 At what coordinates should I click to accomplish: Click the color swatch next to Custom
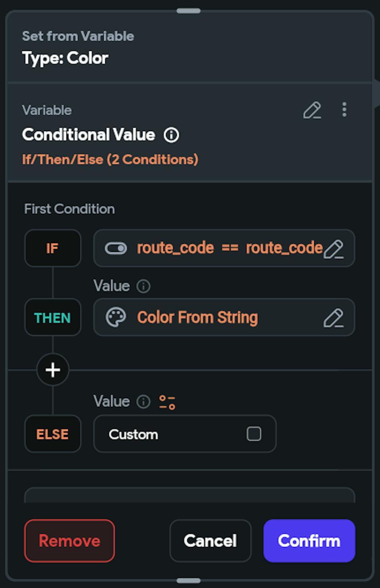[254, 434]
